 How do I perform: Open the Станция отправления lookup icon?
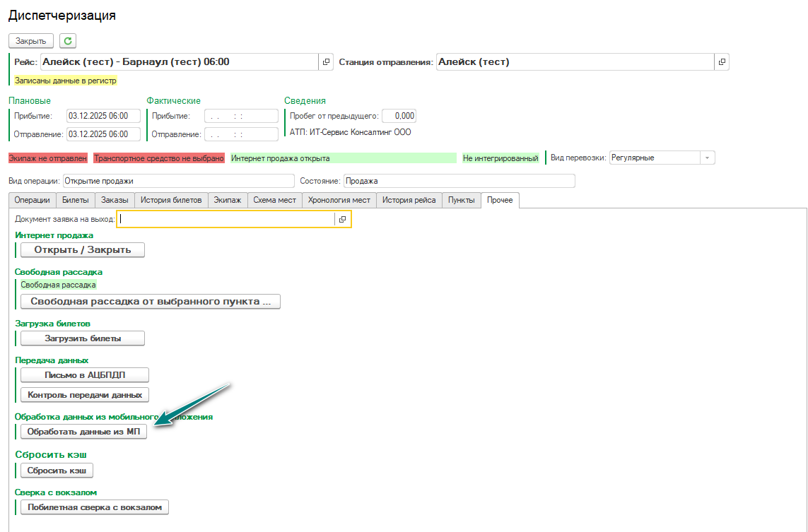[x=721, y=62]
